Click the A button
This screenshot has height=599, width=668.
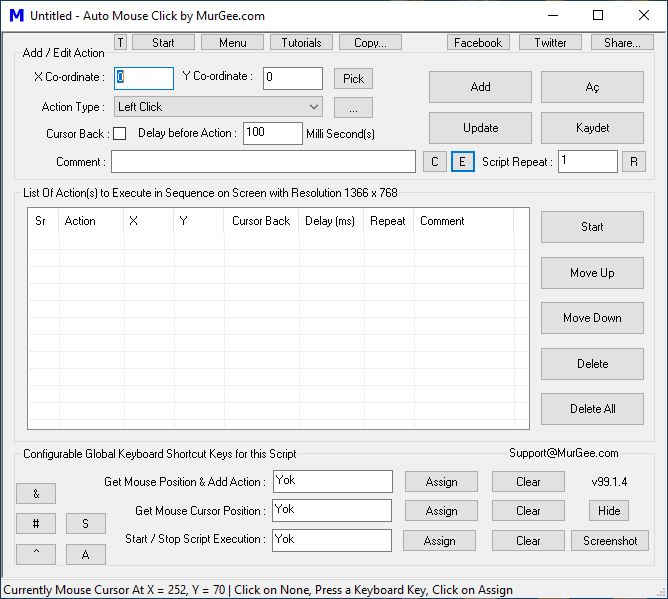pyautogui.click(x=86, y=554)
